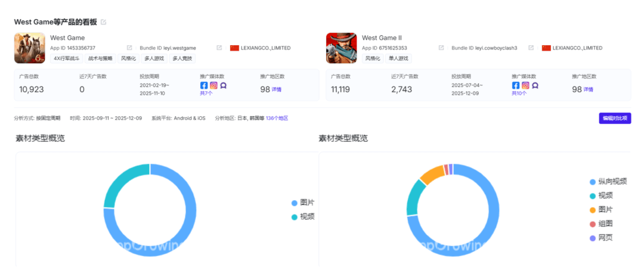Screen dimensions: 644x280
Task: Open the 136个地区 regions link
Action: click(x=277, y=118)
